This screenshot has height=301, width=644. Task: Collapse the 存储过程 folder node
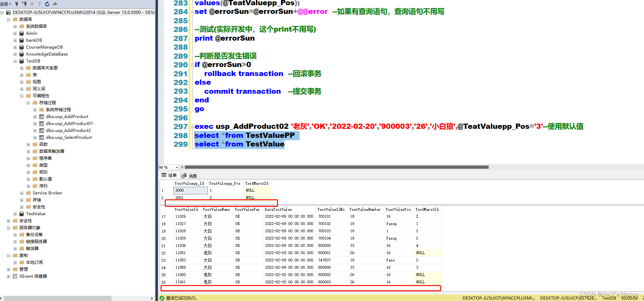(28, 103)
